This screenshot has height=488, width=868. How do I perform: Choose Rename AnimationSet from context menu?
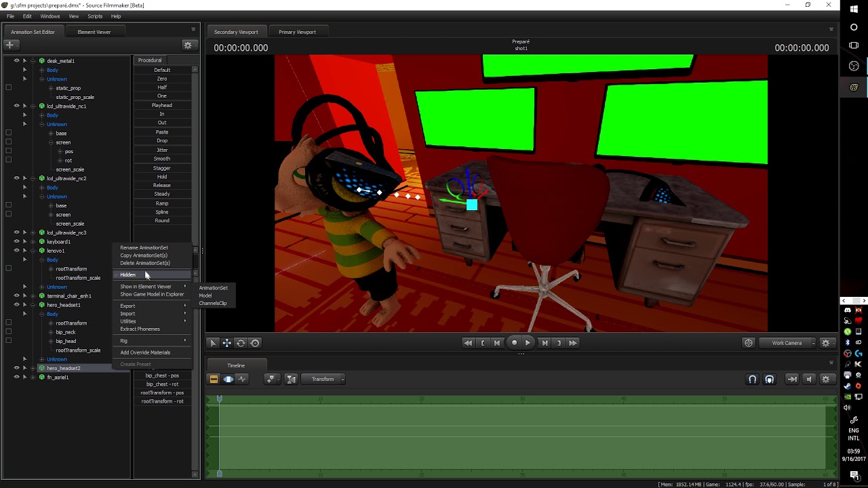(144, 247)
